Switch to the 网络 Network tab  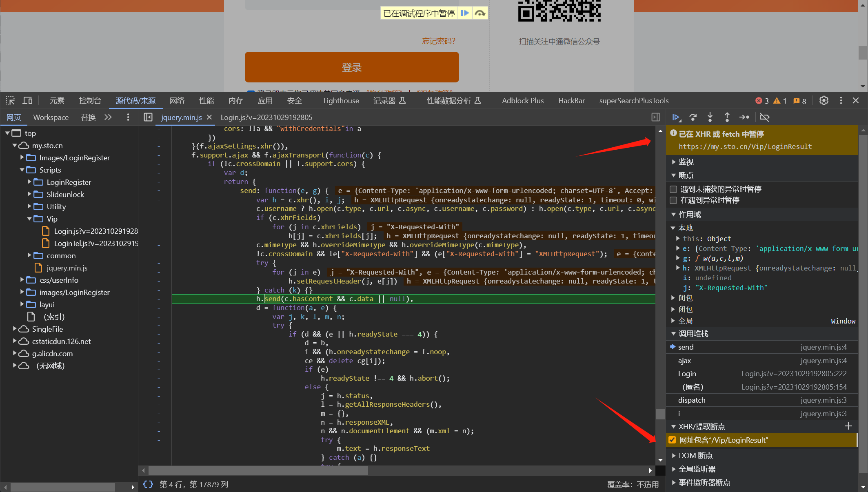click(177, 101)
